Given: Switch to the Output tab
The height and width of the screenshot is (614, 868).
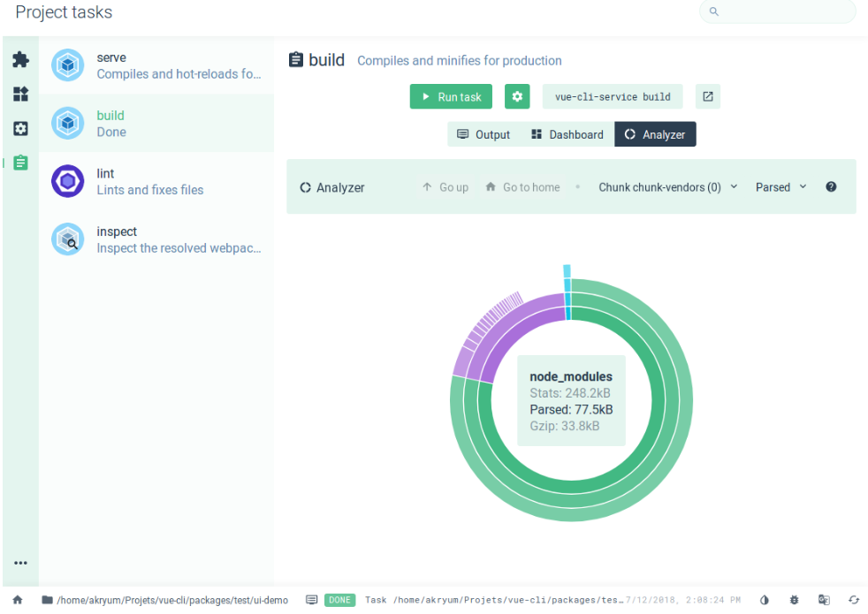Looking at the screenshot, I should pos(483,134).
